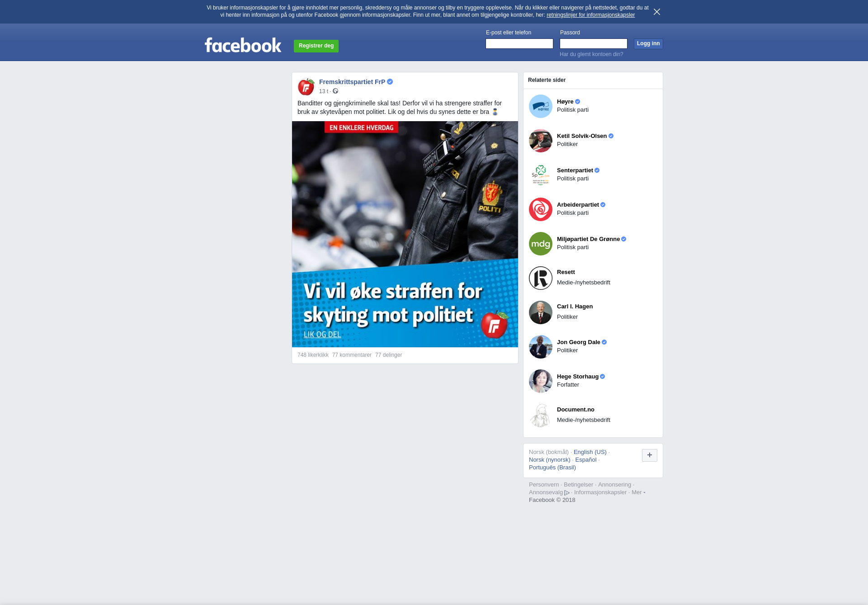Click verified badge next to Høyre
868x605 pixels.
click(x=577, y=102)
